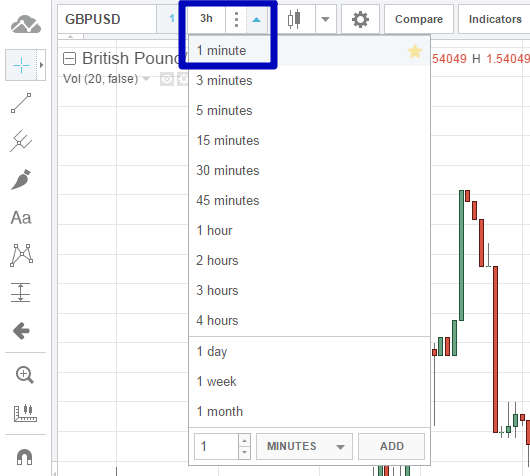Toggle favorite star for 1 minute
This screenshot has height=476, width=530.
(x=415, y=51)
